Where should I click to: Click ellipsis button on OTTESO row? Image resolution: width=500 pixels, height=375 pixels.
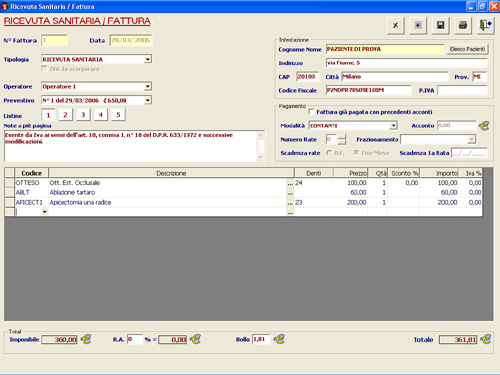pos(290,183)
